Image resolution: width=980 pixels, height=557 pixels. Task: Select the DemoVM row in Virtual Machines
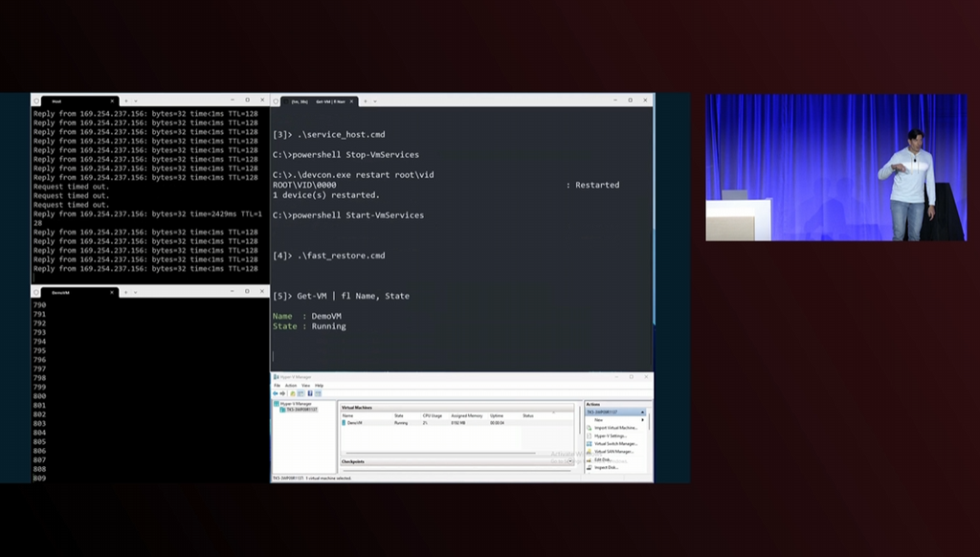354,422
